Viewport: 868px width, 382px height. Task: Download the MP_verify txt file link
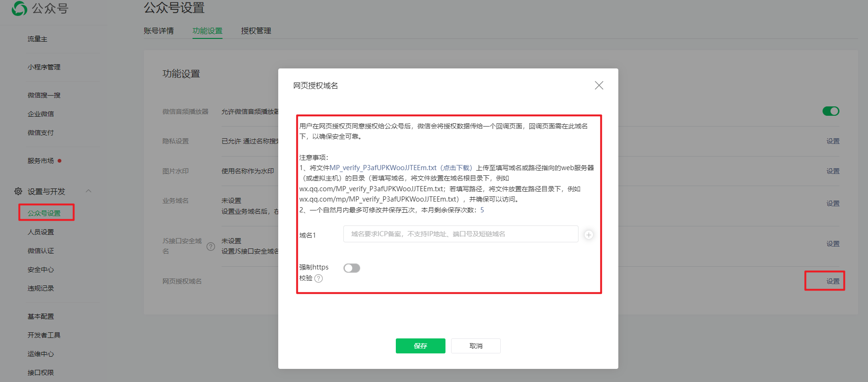pyautogui.click(x=401, y=168)
